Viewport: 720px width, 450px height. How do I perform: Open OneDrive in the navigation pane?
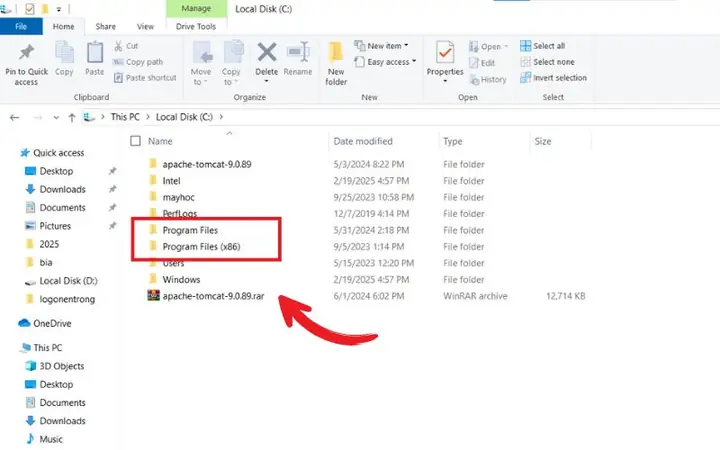pos(45,323)
